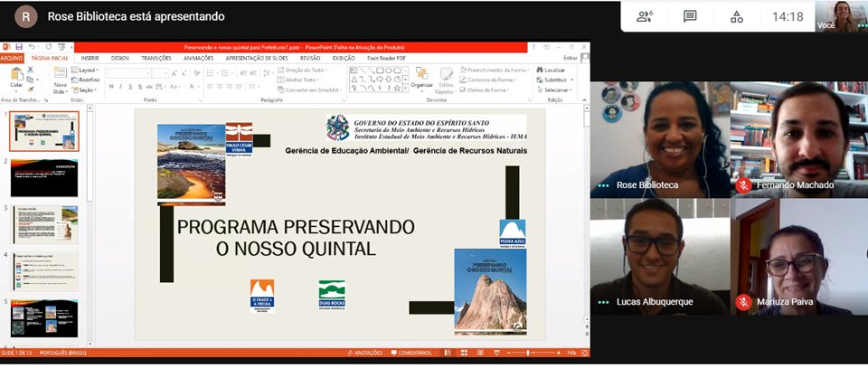Viewport: 868px width, 368px height.
Task: Click Redefinir to reset the slide
Action: pos(88,80)
